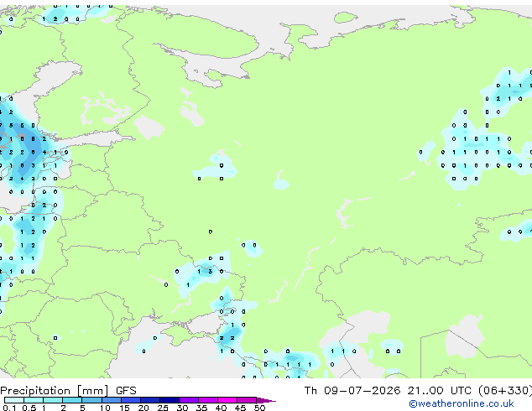
Task: Click the above-50 mm arrow tip on legend
Action: pos(266,400)
